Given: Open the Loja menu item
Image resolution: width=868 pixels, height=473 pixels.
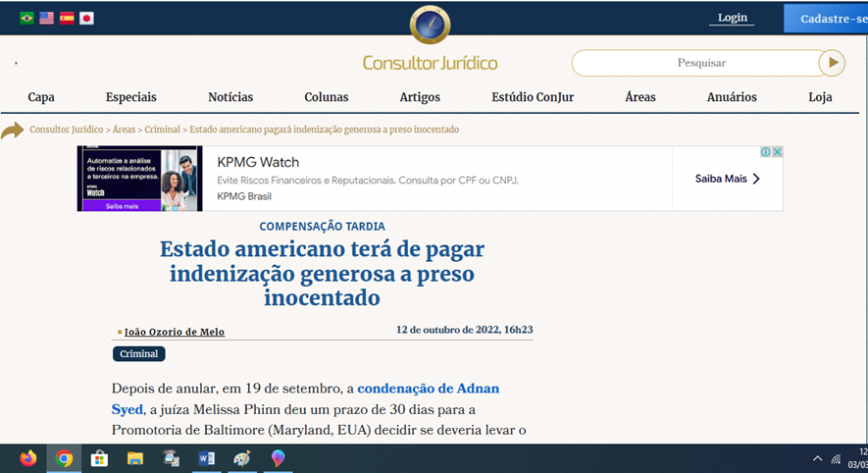Looking at the screenshot, I should click(820, 97).
